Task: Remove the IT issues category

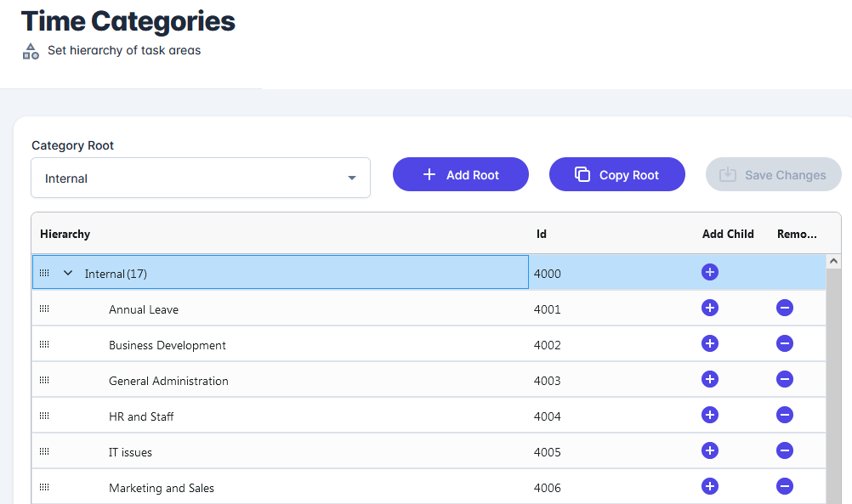Action: (785, 450)
